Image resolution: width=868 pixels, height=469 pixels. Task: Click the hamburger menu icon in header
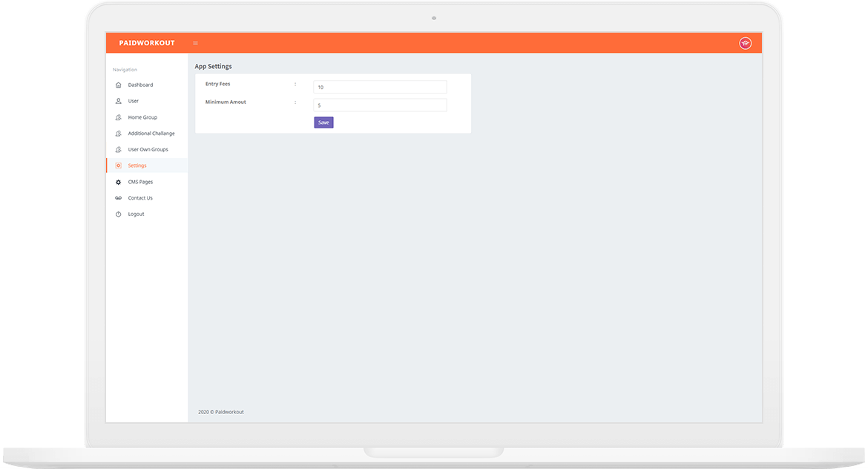(195, 43)
